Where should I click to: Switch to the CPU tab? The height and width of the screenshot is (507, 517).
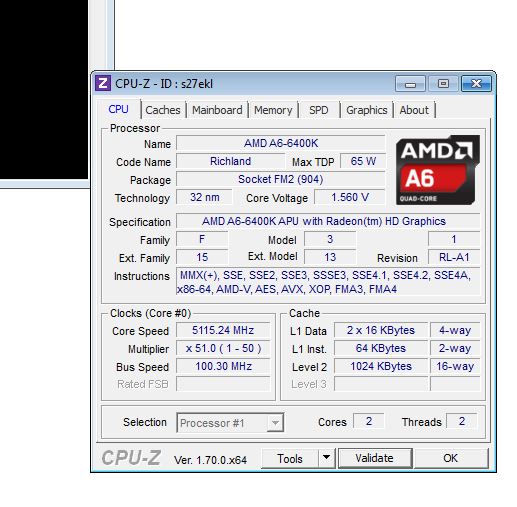click(118, 109)
